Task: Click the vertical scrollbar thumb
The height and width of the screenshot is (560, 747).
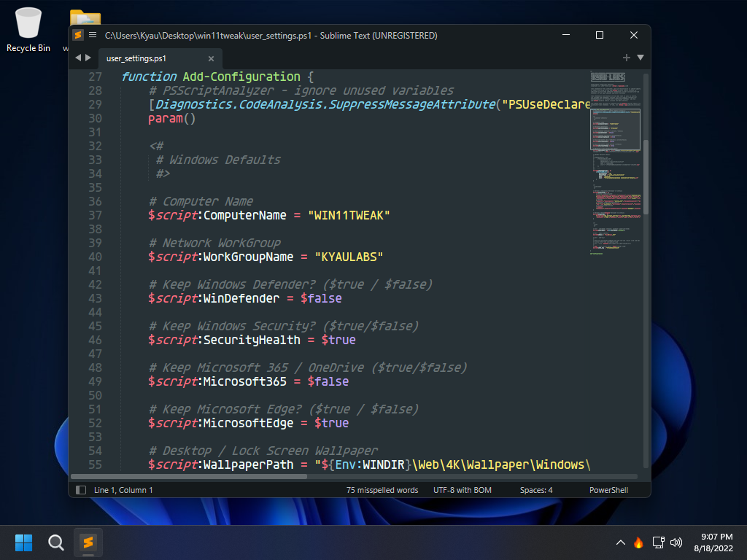Action: pos(646,176)
